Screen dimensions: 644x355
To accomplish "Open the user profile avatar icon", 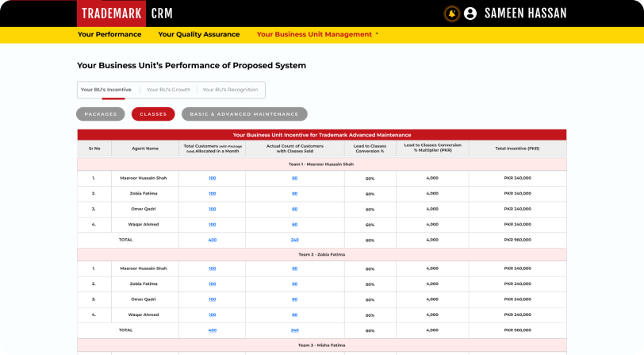I will pyautogui.click(x=470, y=14).
